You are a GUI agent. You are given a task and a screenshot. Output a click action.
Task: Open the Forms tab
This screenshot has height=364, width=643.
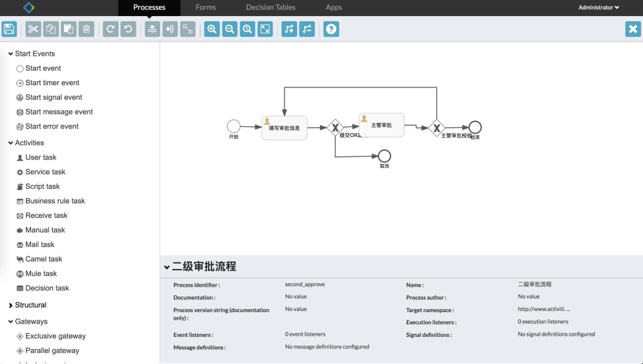coord(205,7)
